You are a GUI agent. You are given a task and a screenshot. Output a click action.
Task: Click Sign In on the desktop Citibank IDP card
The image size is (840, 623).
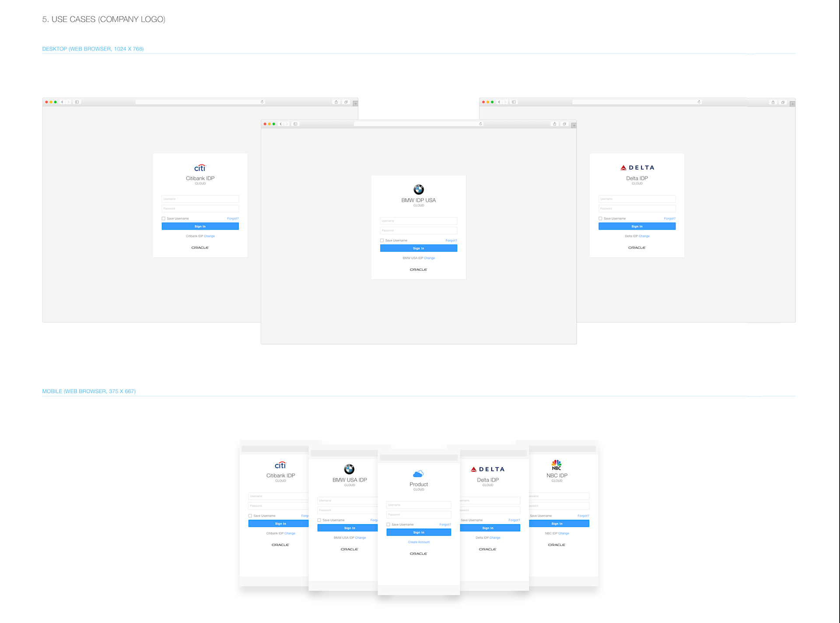[x=200, y=226]
